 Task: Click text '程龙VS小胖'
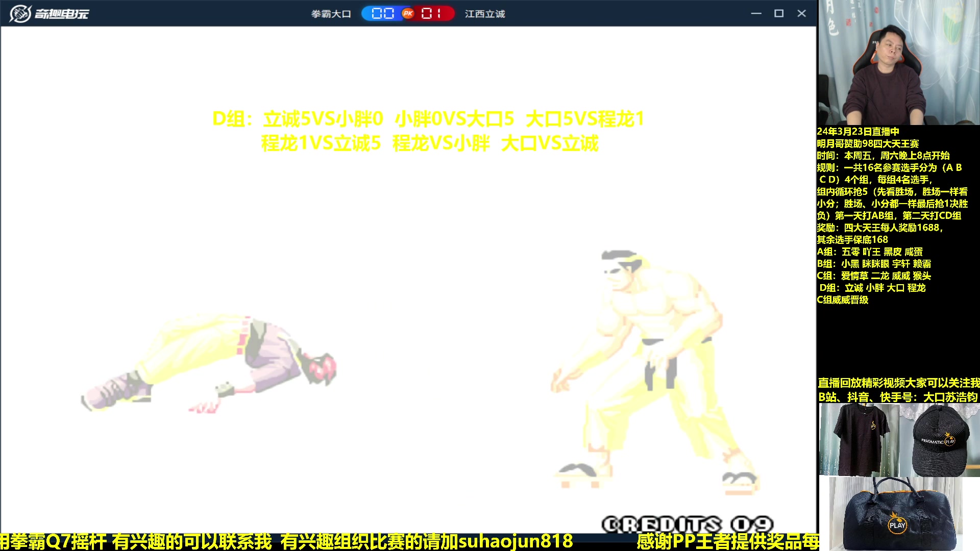pos(441,143)
